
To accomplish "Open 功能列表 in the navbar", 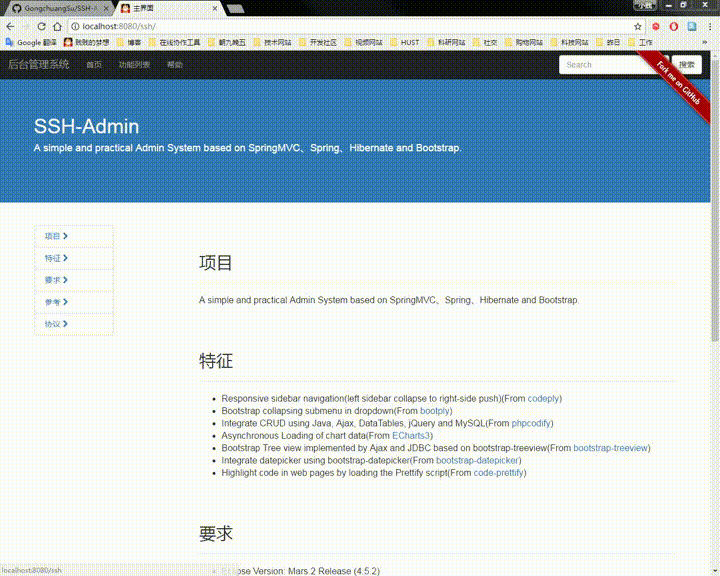I will coord(135,65).
